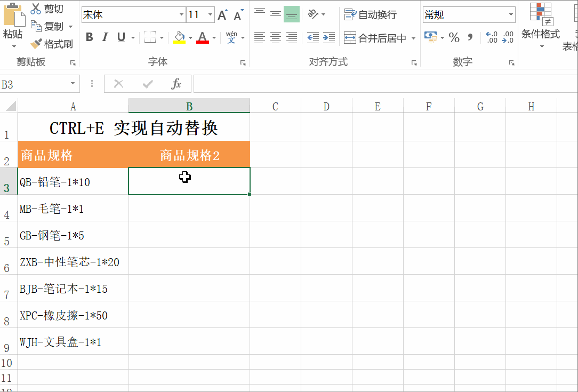Increase font size with large A
Viewport: 578px width, 392px height.
222,15
